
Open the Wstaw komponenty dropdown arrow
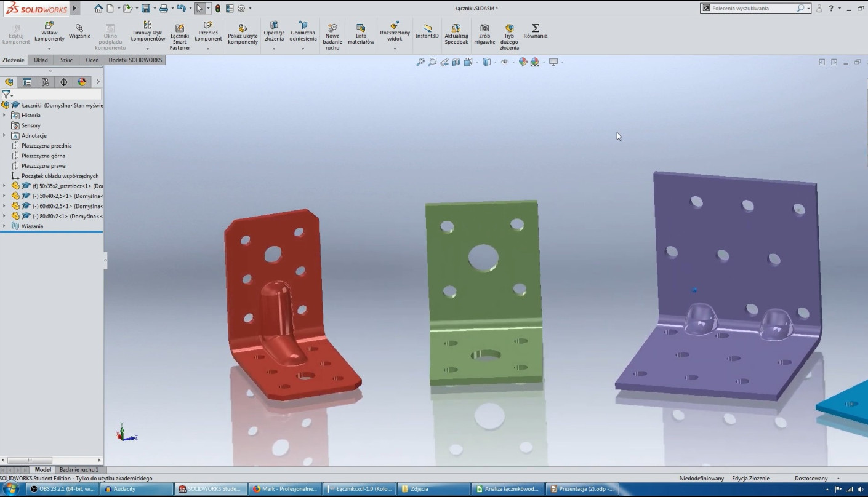point(49,49)
